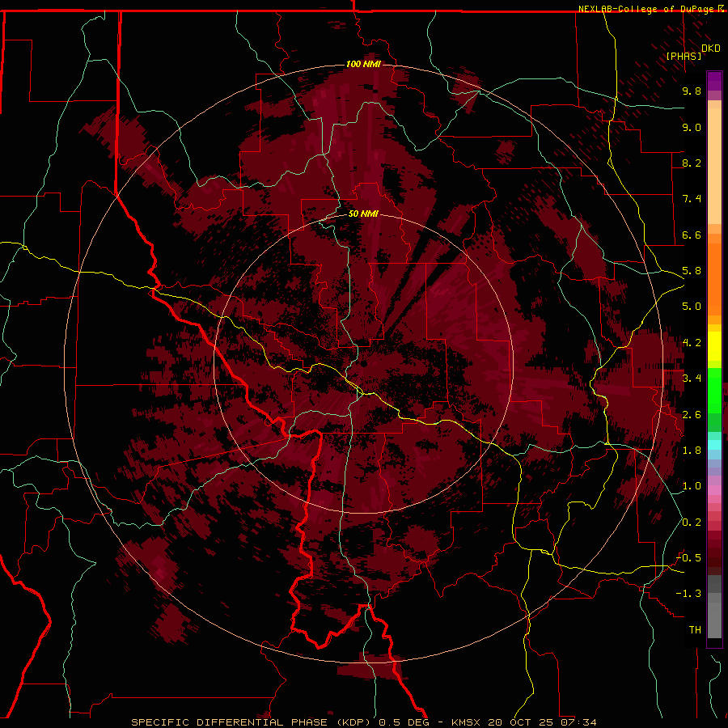The width and height of the screenshot is (728, 728).
Task: Click the 9.0 legend value
Action: tap(692, 127)
